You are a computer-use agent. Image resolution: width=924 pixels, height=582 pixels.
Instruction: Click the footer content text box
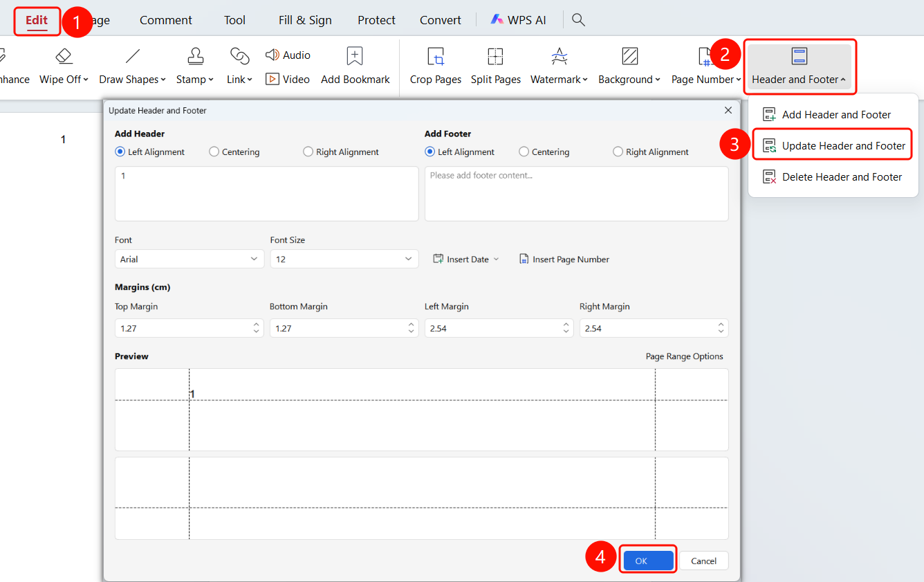coord(577,194)
